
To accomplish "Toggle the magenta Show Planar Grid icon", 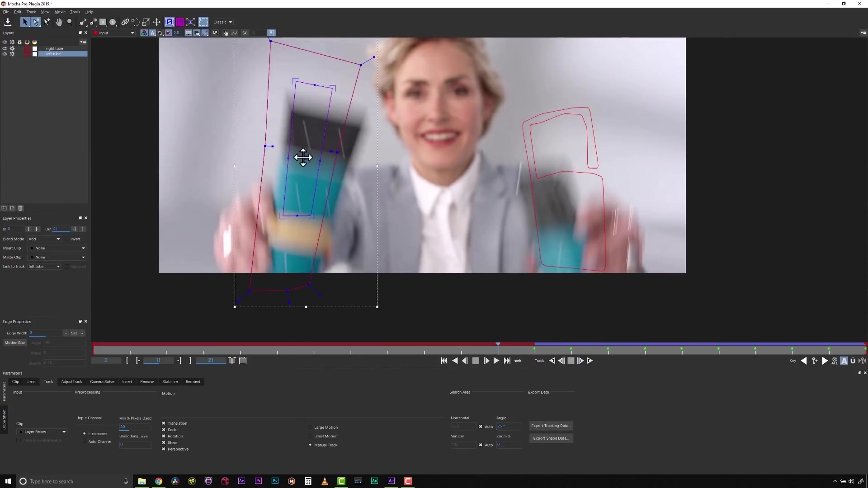I will tap(180, 22).
